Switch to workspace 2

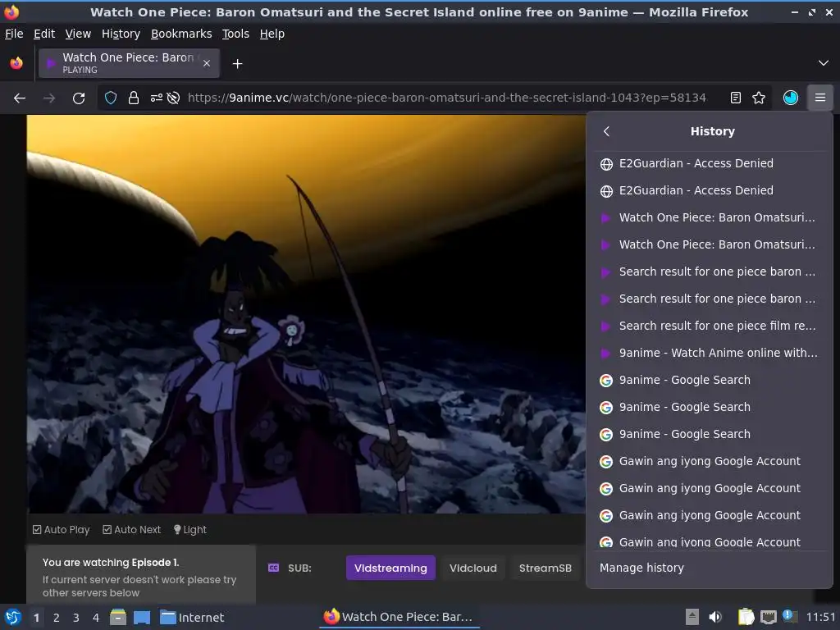tap(57, 618)
